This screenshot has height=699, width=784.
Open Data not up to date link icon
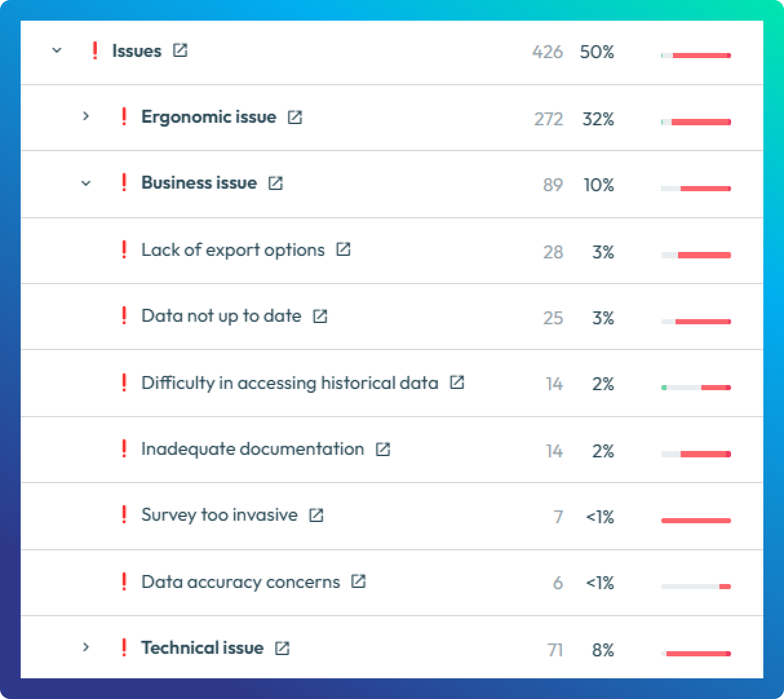(x=320, y=316)
